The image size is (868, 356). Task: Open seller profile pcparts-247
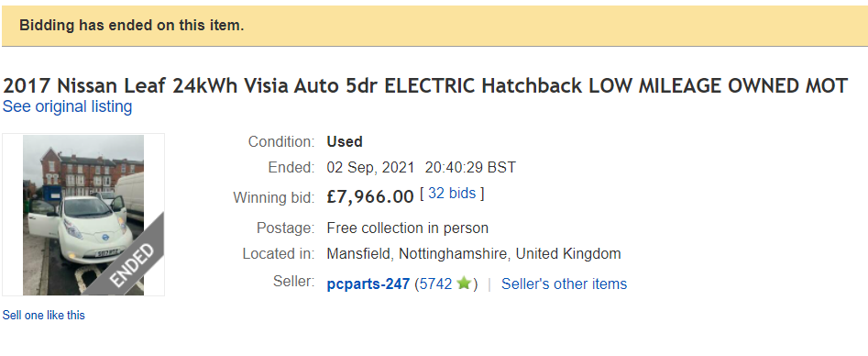(368, 284)
